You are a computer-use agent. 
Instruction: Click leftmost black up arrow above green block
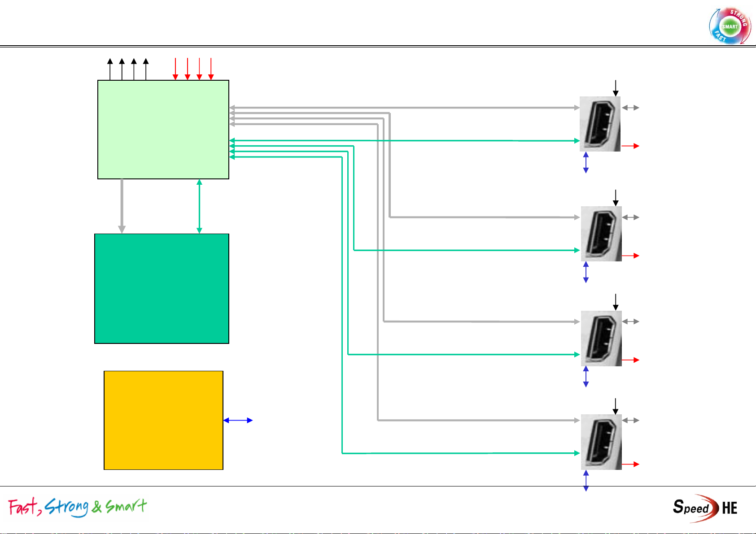pos(110,69)
